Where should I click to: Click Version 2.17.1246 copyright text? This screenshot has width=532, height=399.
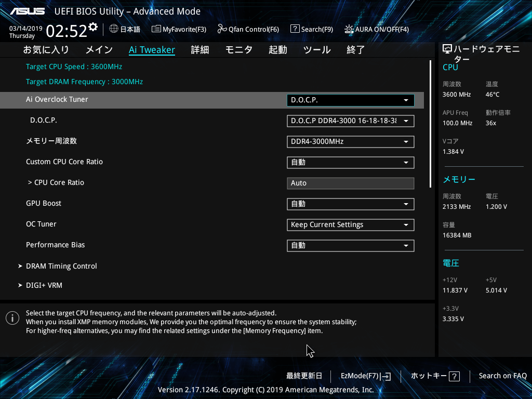[265, 390]
